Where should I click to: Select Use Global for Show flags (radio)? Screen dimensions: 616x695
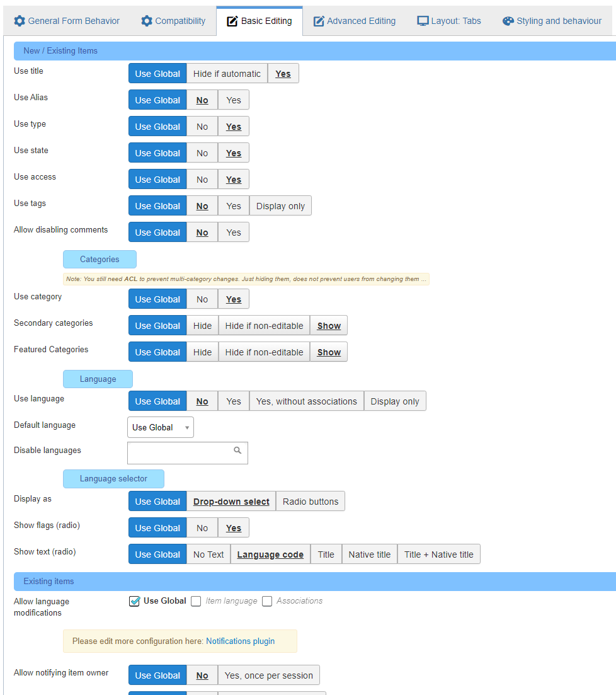click(x=157, y=528)
